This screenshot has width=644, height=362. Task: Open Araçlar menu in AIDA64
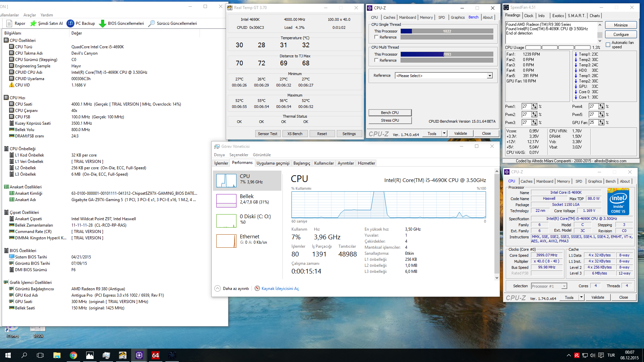click(30, 15)
